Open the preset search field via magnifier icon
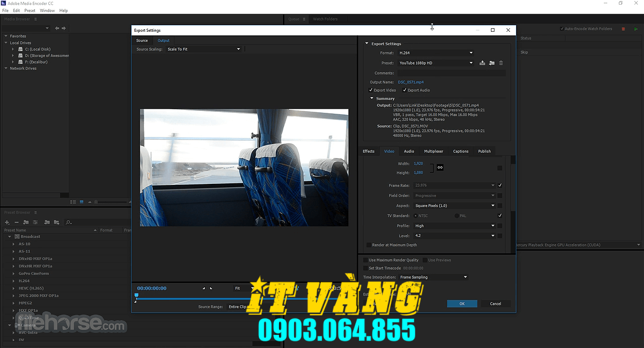Image resolution: width=644 pixels, height=348 pixels. (67, 222)
